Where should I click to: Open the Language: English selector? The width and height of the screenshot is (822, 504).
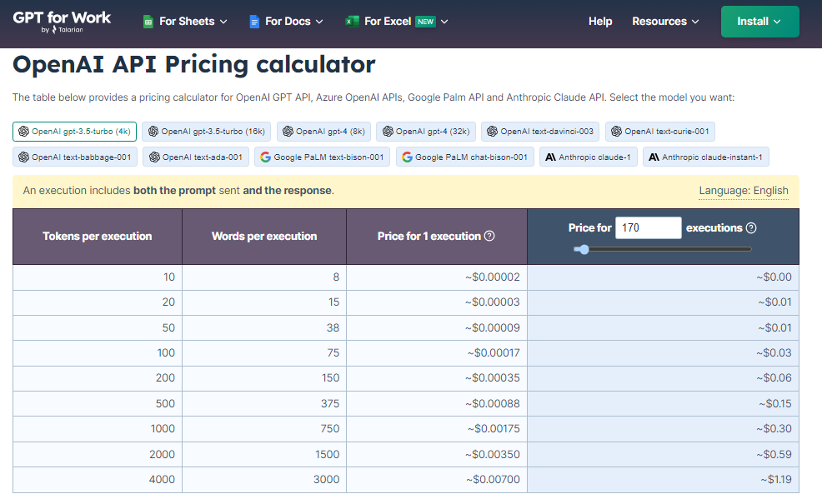[x=744, y=191]
